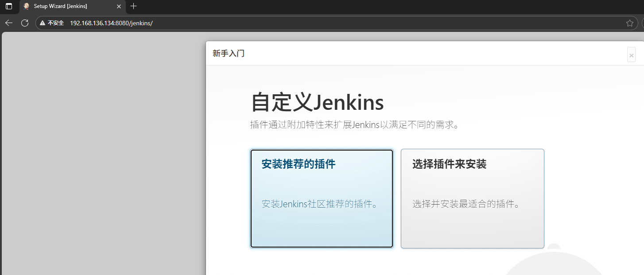Open a new browser tab with the plus icon
Viewport: 644px width, 275px height.
point(133,7)
